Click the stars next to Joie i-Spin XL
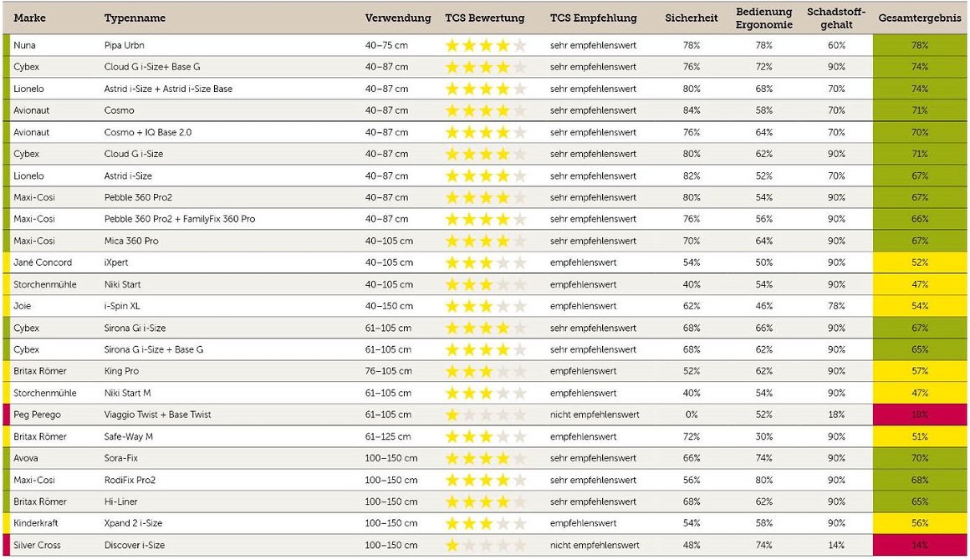 point(486,307)
